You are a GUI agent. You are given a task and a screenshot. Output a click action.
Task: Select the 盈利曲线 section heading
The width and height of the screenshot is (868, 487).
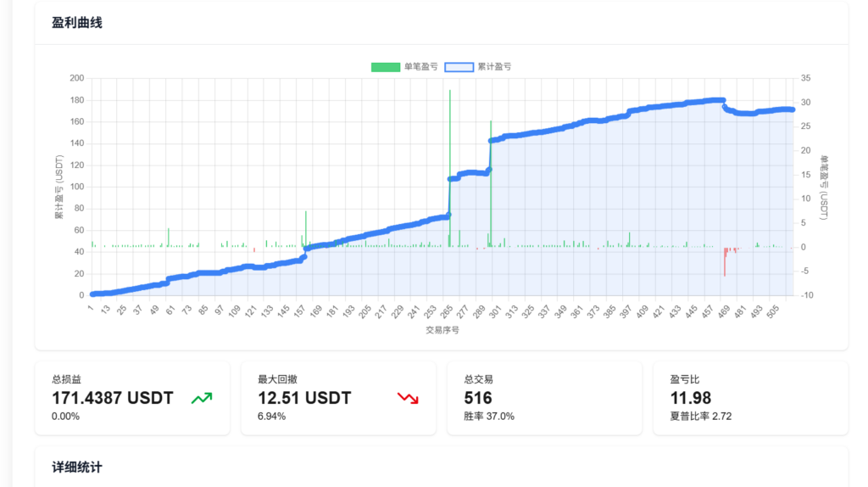(77, 23)
